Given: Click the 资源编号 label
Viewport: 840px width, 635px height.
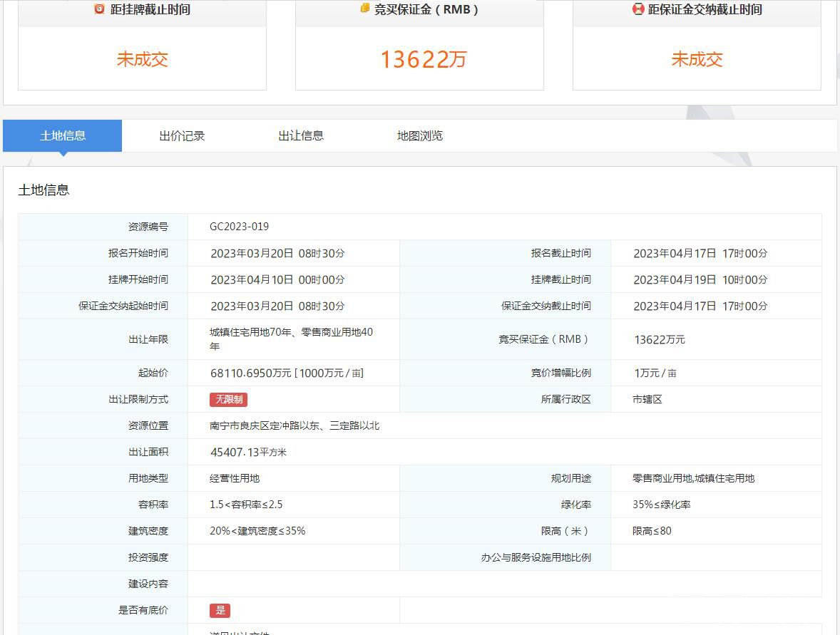Looking at the screenshot, I should [148, 227].
